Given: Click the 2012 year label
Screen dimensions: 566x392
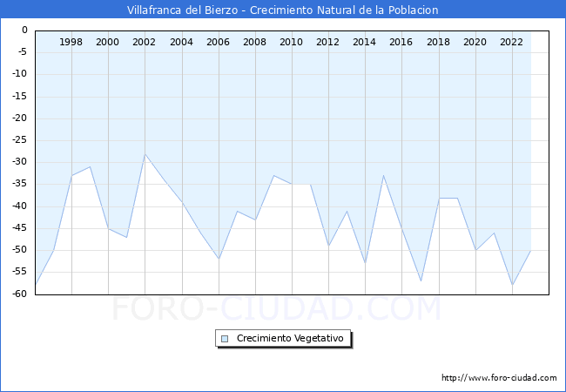Looking at the screenshot, I should pos(327,42).
